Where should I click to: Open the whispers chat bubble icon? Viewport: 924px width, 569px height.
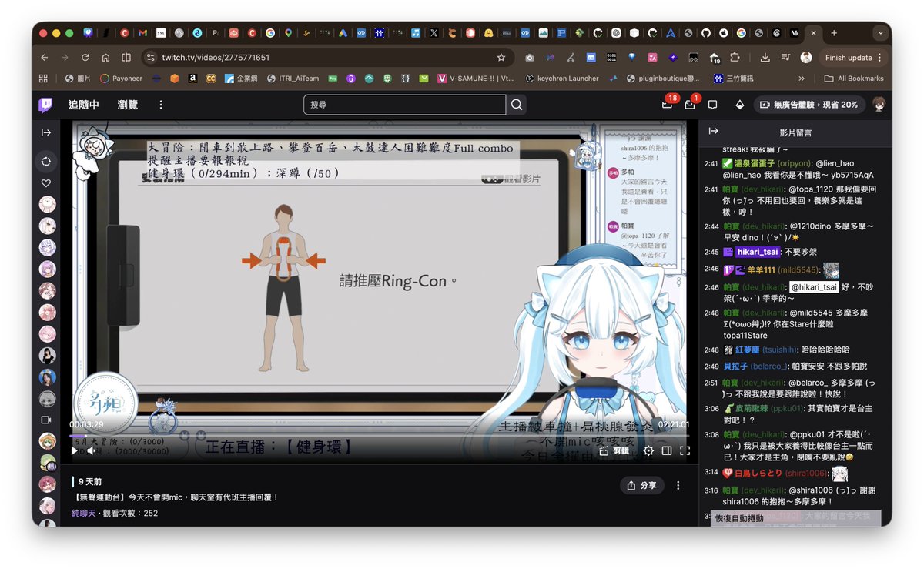(x=713, y=105)
